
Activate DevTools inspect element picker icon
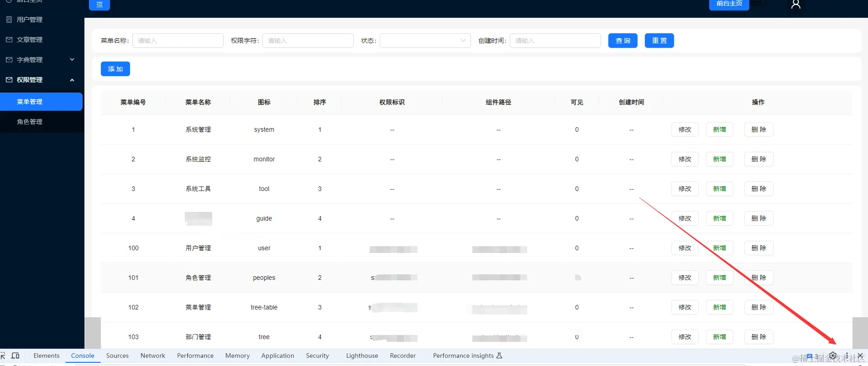[x=3, y=356]
